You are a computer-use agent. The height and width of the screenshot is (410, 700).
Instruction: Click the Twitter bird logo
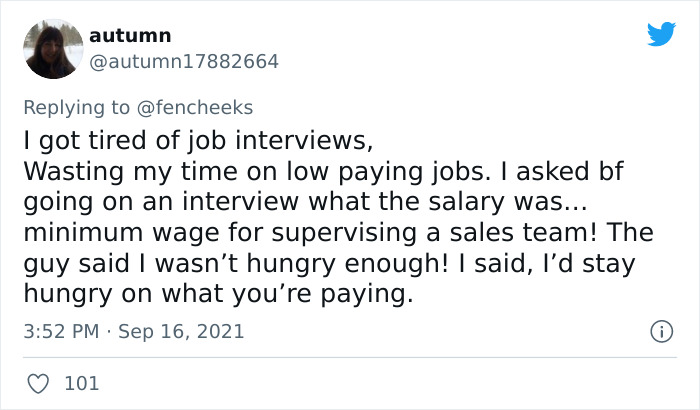661,35
